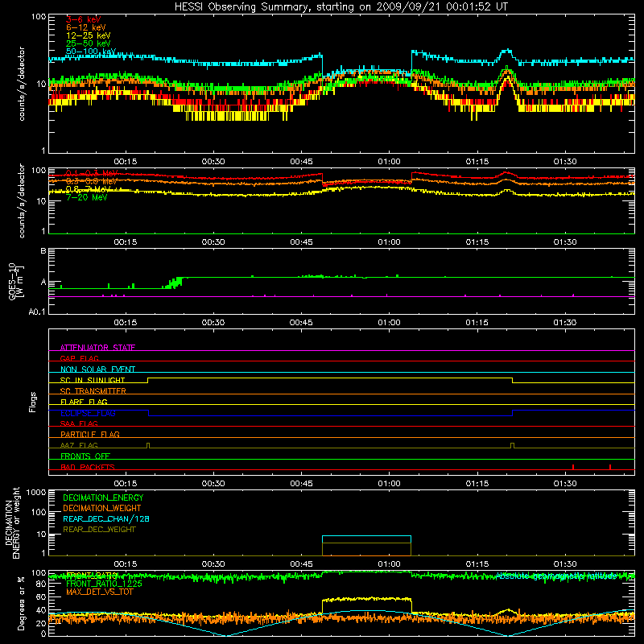Screen dimensions: 644x644
Task: Click the SAA_FLAG label
Action: click(x=79, y=423)
